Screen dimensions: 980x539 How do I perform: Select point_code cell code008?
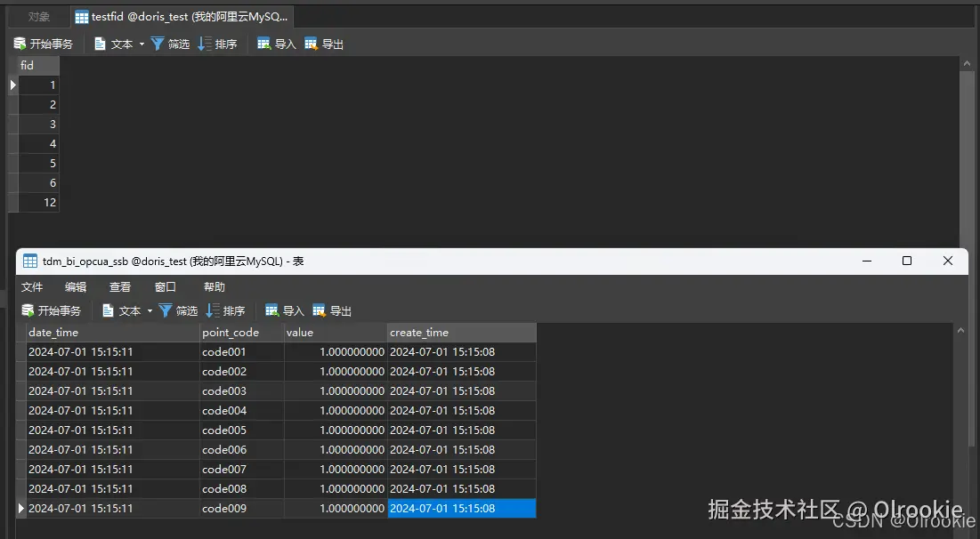tap(242, 488)
